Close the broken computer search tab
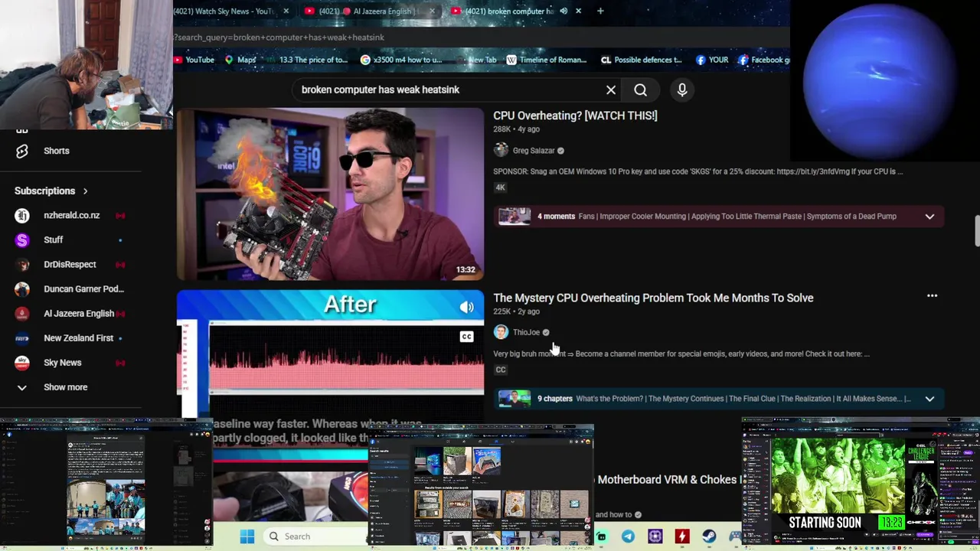The height and width of the screenshot is (551, 980). pyautogui.click(x=578, y=11)
